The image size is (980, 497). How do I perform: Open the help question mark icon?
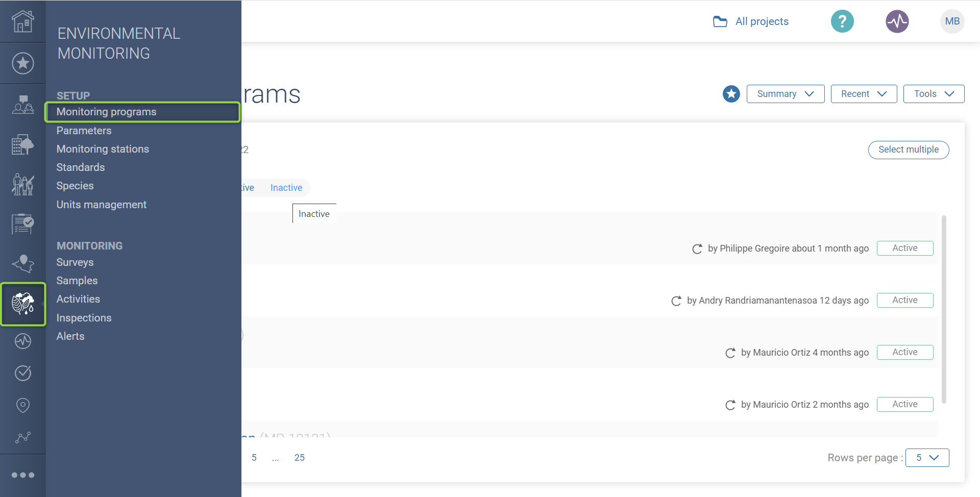click(842, 21)
